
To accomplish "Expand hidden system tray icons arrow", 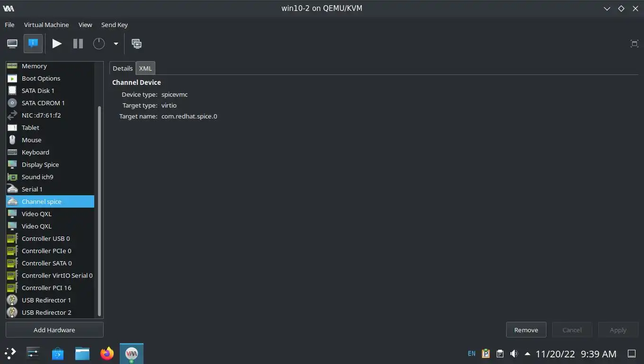I will [527, 354].
